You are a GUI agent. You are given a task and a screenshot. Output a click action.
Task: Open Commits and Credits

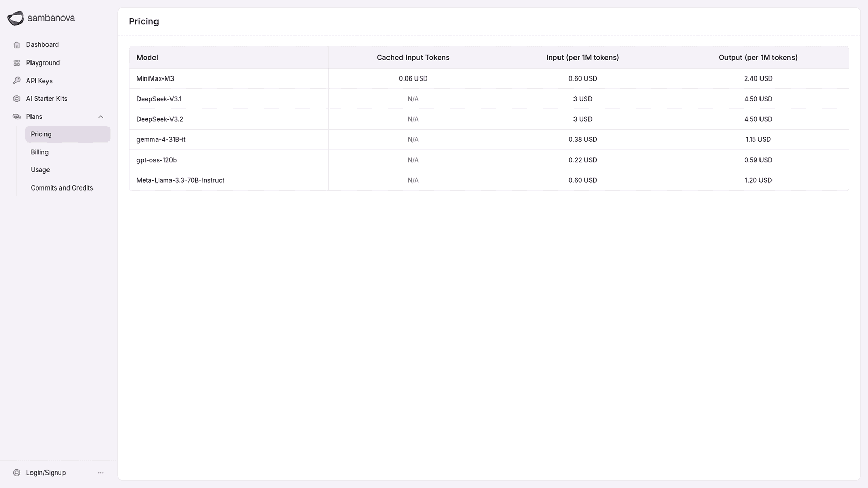coord(61,188)
